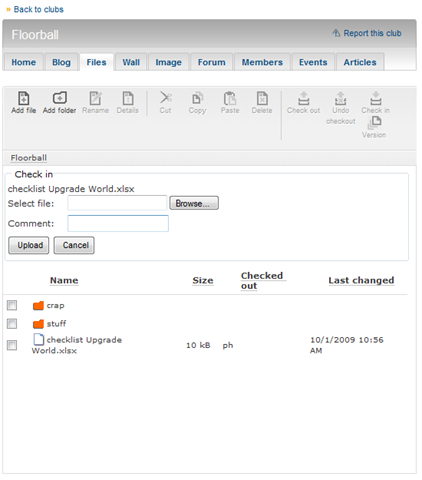Screen dimensions: 422x480
Task: Click the Version icon
Action: click(374, 123)
